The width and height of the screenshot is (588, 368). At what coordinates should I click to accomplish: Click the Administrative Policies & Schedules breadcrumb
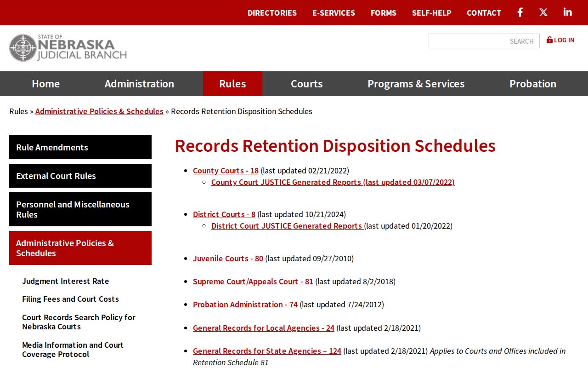(99, 111)
